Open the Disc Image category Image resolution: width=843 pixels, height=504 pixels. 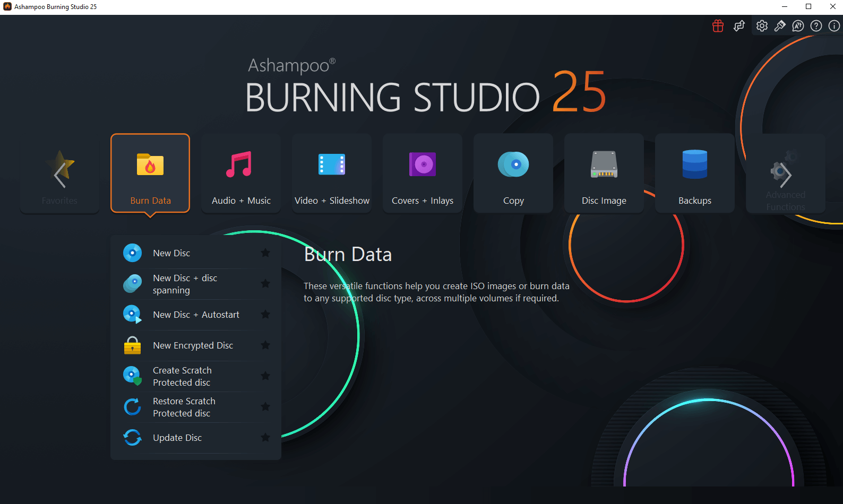point(604,173)
